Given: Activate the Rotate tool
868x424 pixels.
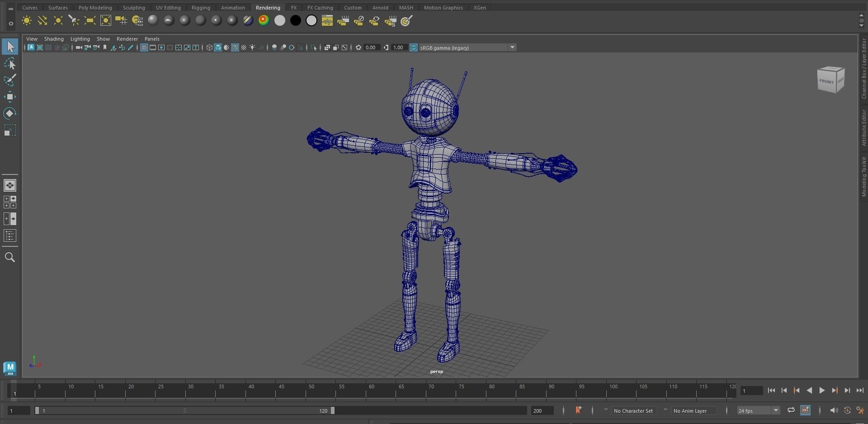Looking at the screenshot, I should click(x=10, y=113).
